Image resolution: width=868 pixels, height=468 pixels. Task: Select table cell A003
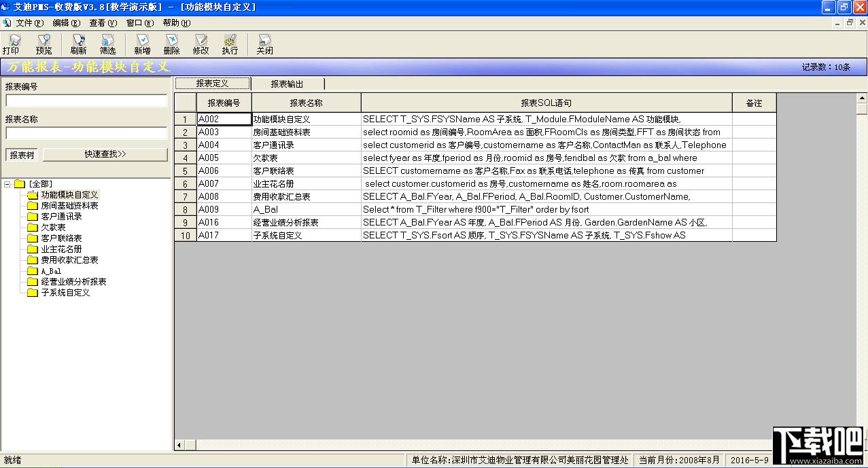pyautogui.click(x=224, y=132)
